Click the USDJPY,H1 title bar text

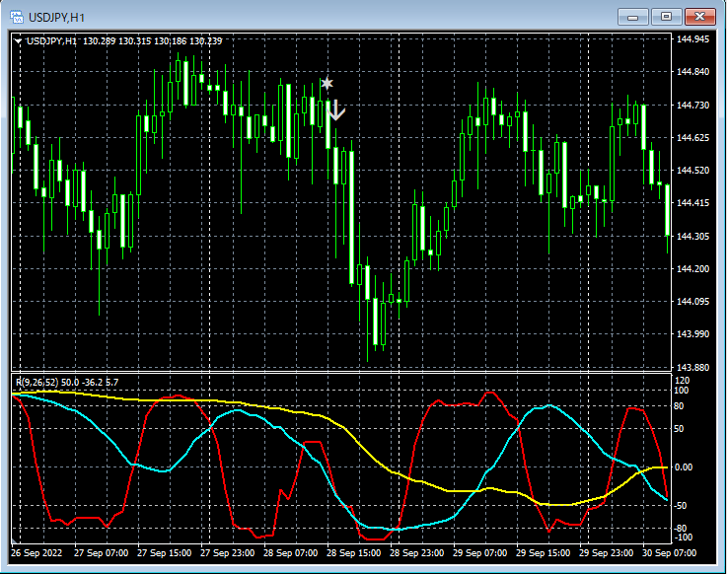click(x=56, y=16)
